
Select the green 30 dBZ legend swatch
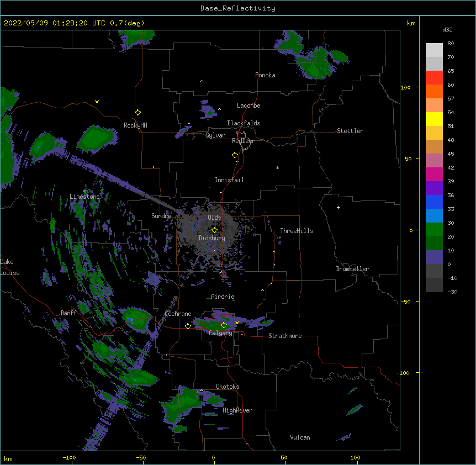click(434, 230)
